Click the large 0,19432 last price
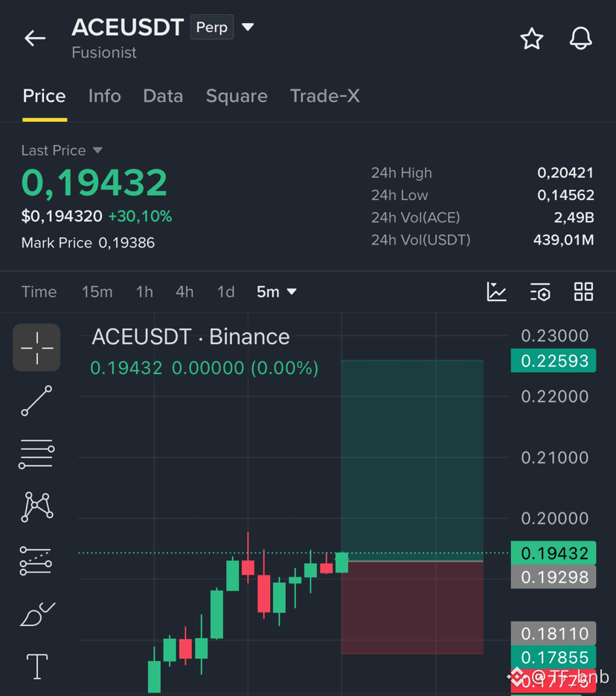The image size is (616, 696). click(94, 182)
